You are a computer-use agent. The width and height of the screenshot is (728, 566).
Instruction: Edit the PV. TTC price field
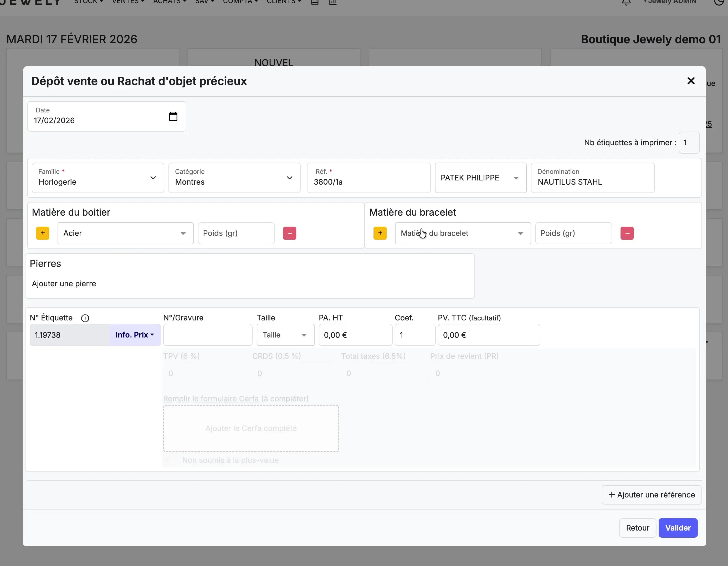click(x=489, y=335)
